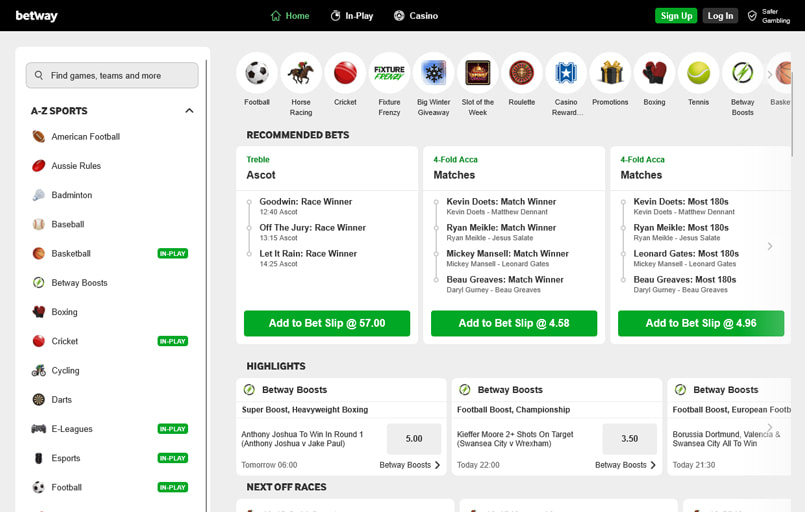Click the Safer Gambling shield icon
The height and width of the screenshot is (512, 805).
[x=752, y=16]
